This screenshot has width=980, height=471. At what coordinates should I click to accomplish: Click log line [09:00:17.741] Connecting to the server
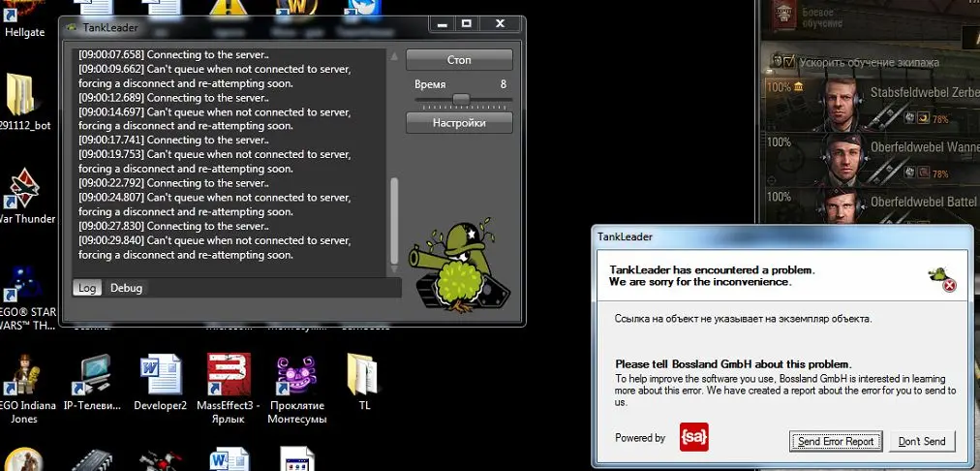click(x=173, y=141)
